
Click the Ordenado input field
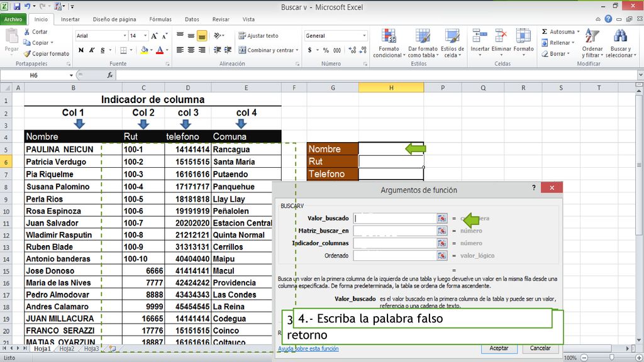point(395,255)
